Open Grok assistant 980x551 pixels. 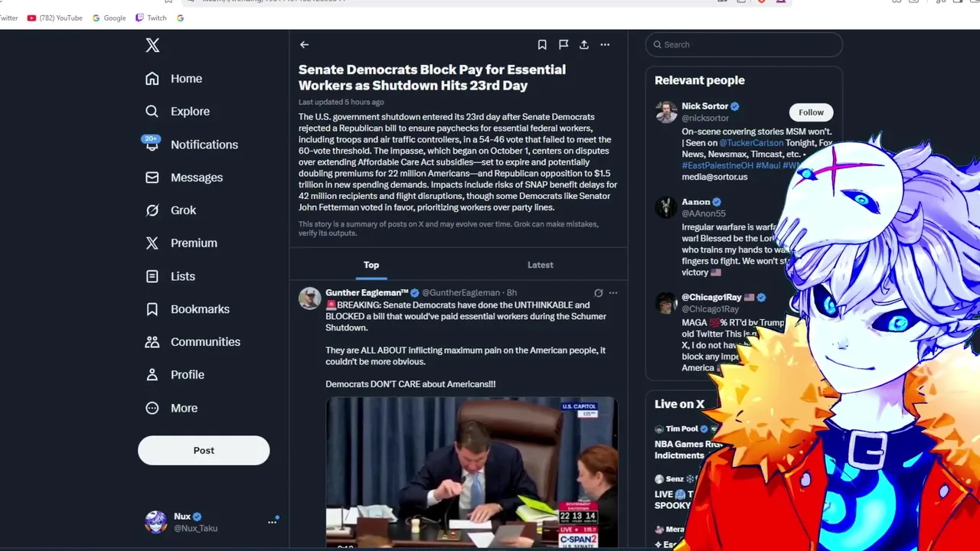[x=171, y=210]
